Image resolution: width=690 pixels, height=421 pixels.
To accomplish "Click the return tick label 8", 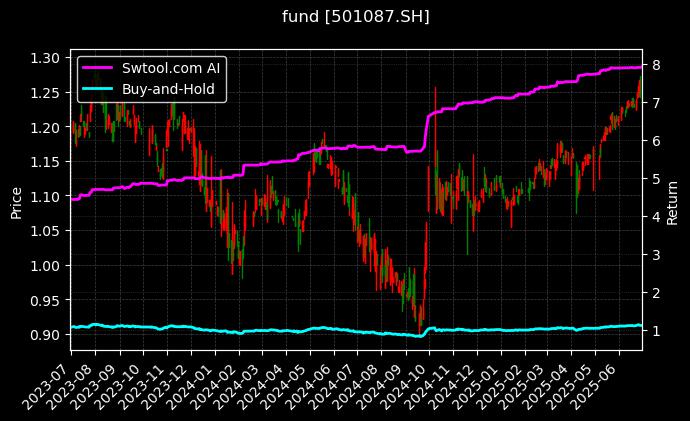I will pos(653,65).
